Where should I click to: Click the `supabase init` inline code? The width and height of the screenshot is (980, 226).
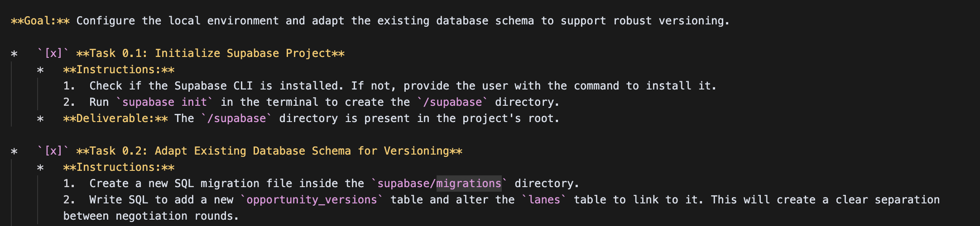point(165,102)
